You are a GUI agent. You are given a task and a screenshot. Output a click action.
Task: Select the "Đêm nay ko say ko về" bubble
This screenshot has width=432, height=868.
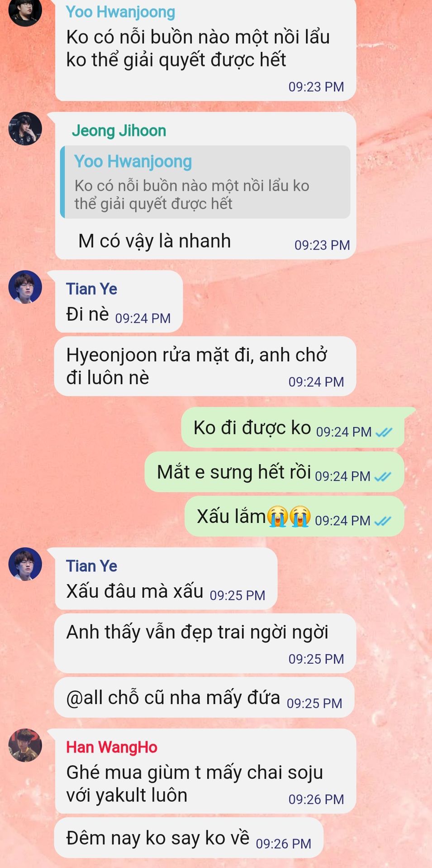pyautogui.click(x=189, y=838)
